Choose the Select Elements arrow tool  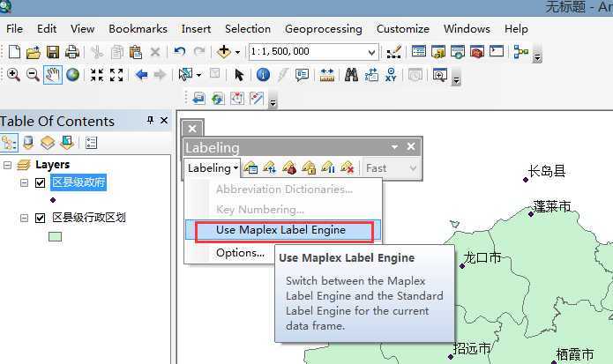tap(238, 75)
